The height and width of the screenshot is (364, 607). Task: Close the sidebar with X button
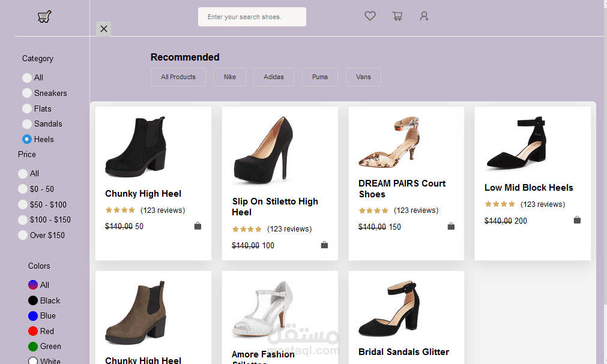tap(104, 29)
